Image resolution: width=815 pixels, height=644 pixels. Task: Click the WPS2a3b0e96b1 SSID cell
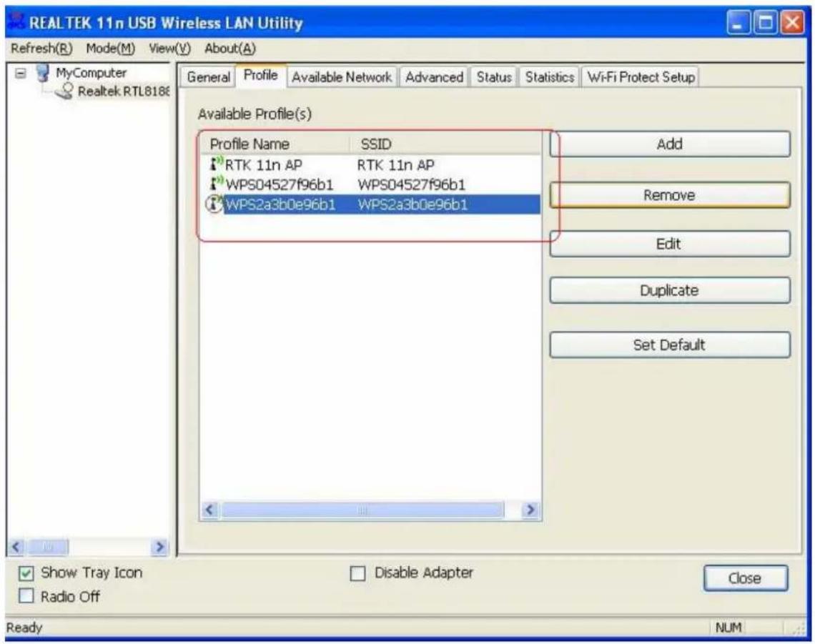coord(413,205)
